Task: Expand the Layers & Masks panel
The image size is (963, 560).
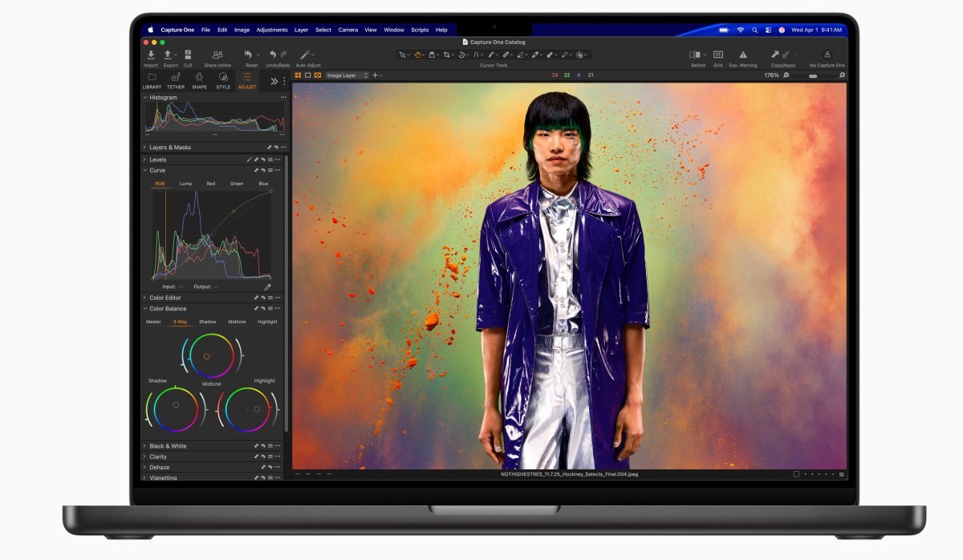Action: coord(144,148)
